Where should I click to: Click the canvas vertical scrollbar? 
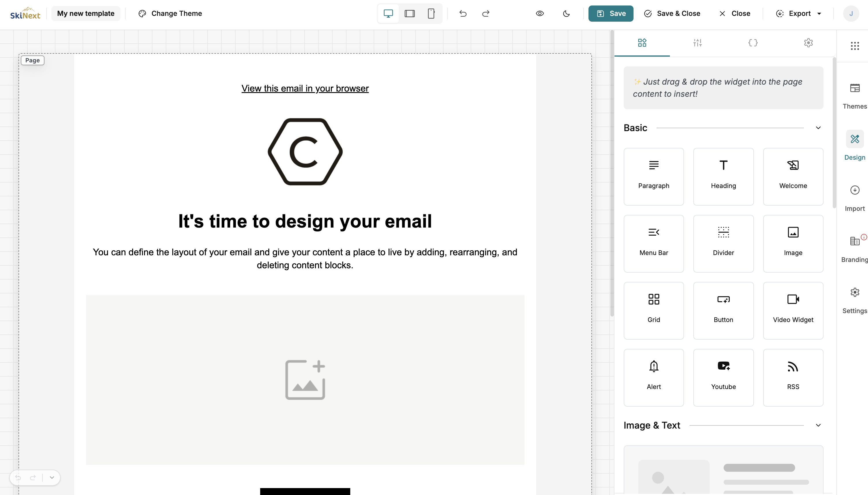612,173
